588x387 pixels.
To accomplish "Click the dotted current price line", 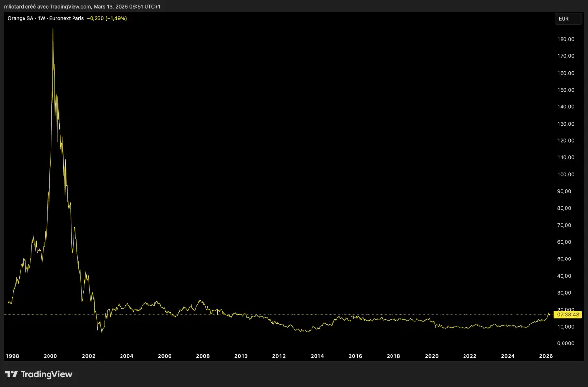I will pyautogui.click(x=294, y=315).
